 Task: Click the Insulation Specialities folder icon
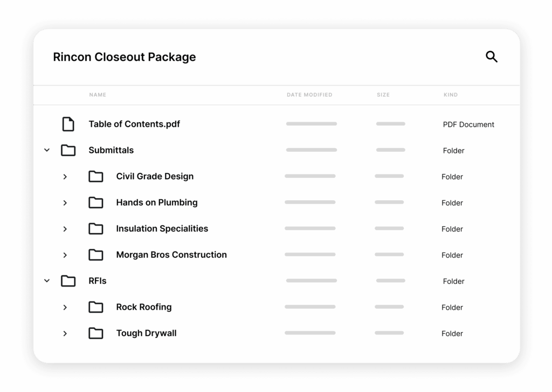95,229
